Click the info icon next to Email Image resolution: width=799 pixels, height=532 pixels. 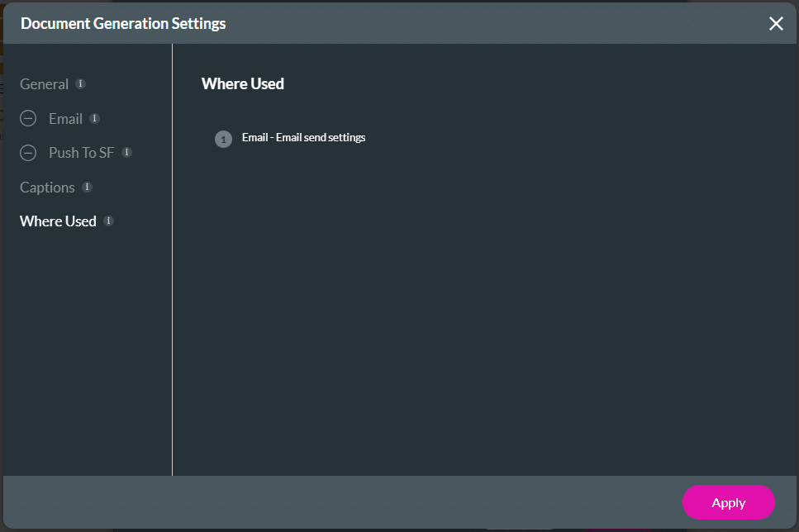94,118
